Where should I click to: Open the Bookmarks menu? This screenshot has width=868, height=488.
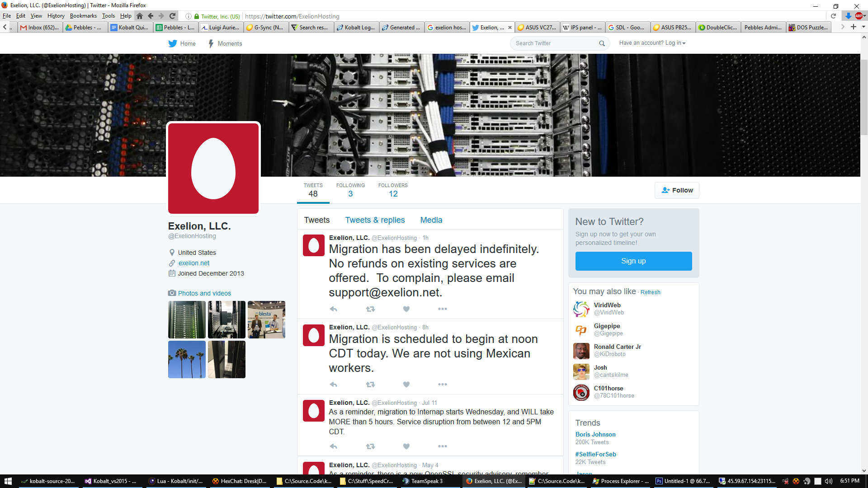(83, 16)
